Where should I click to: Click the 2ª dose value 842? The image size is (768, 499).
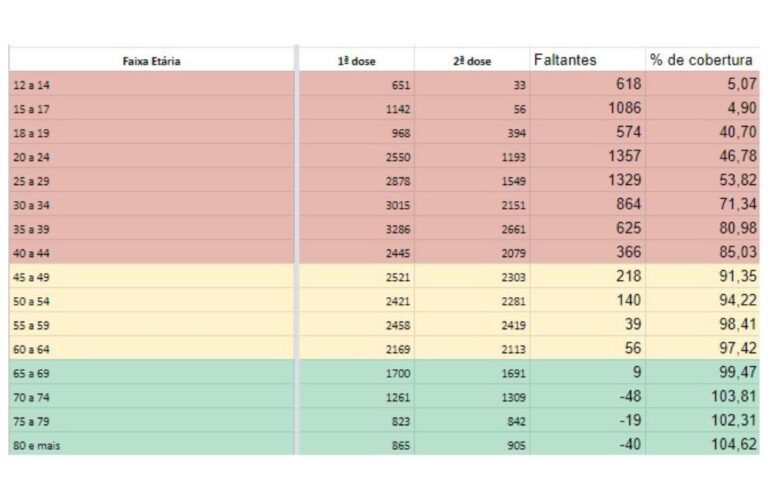tap(514, 421)
